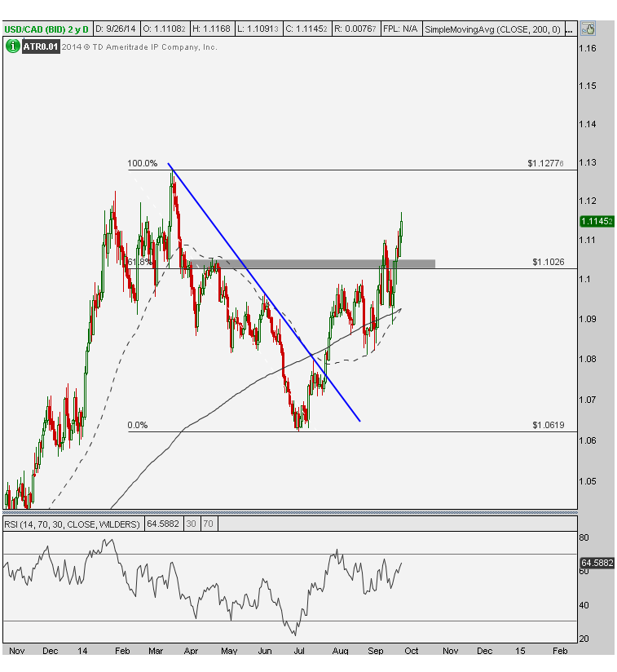Click the Jul label on time axis

(299, 651)
